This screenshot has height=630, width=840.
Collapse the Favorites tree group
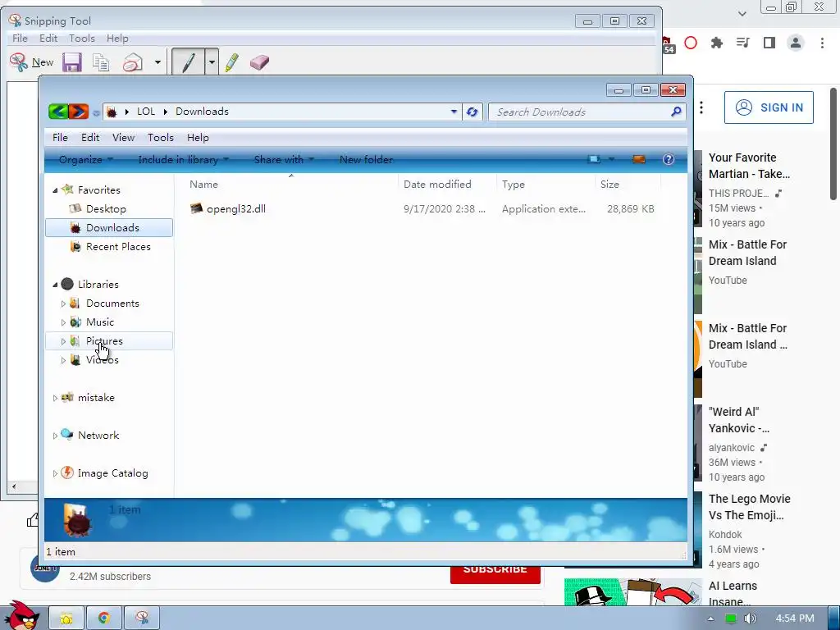point(55,190)
